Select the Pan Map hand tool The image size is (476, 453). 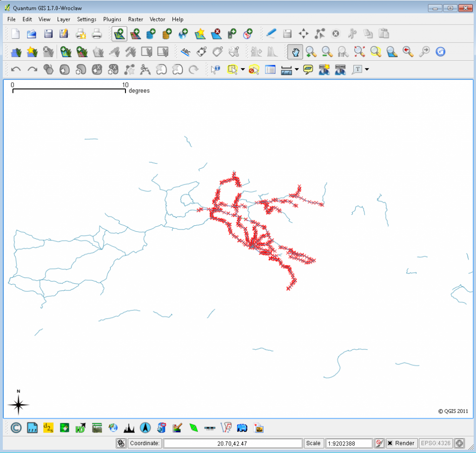pos(295,52)
